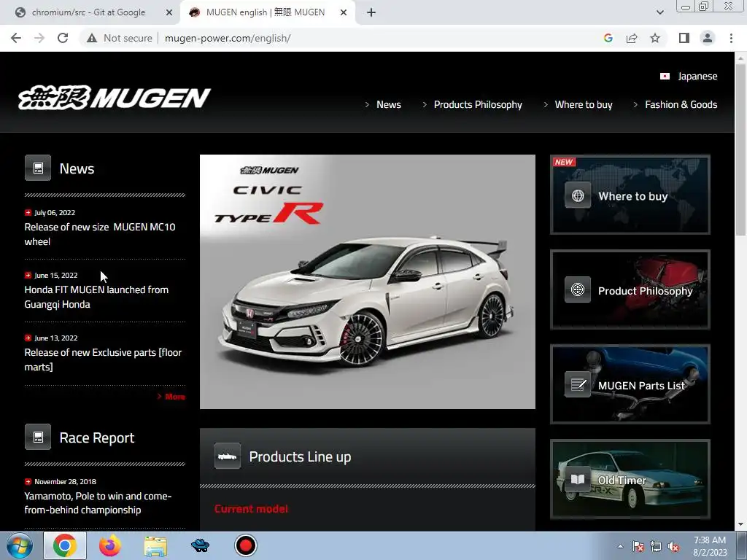Open the taskbar clock showing 7:38 AM
Screen dimensions: 747x560
[710, 546]
